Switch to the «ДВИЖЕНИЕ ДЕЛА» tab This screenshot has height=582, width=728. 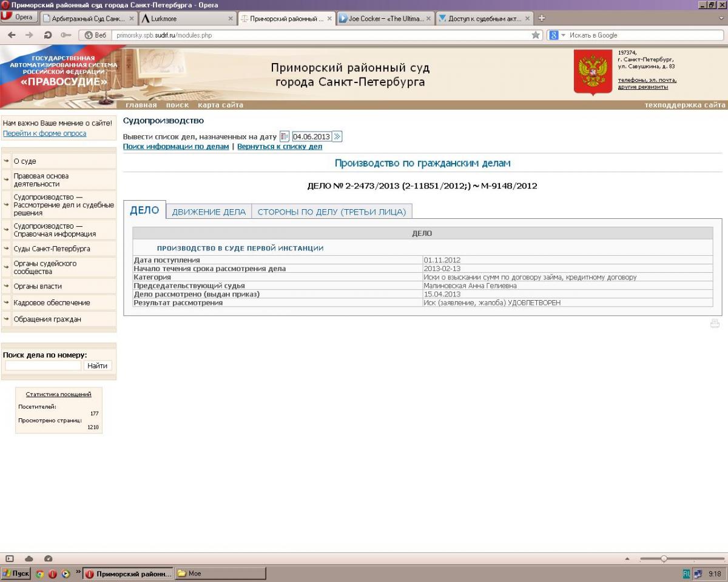tap(209, 212)
